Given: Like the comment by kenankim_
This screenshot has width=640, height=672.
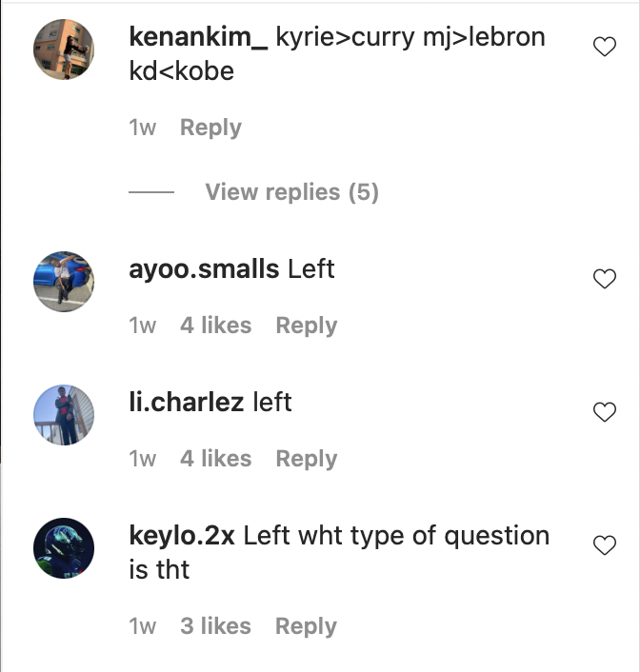Looking at the screenshot, I should tap(605, 48).
